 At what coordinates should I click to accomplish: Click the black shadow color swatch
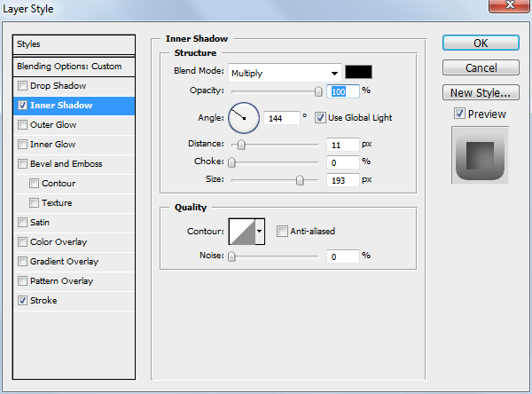coord(359,73)
